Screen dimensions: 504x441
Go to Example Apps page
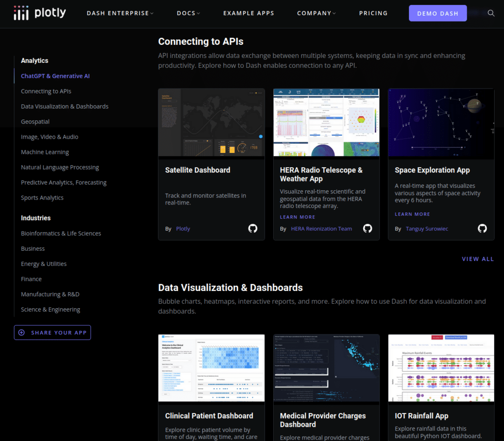249,13
